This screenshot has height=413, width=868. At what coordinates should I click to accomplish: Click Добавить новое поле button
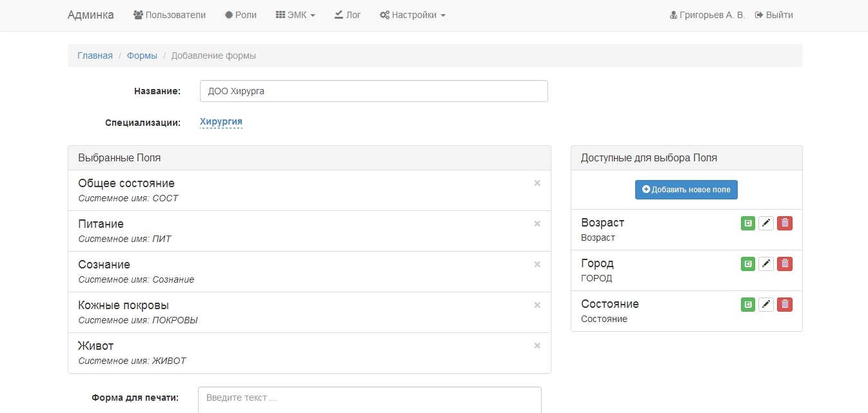point(686,190)
